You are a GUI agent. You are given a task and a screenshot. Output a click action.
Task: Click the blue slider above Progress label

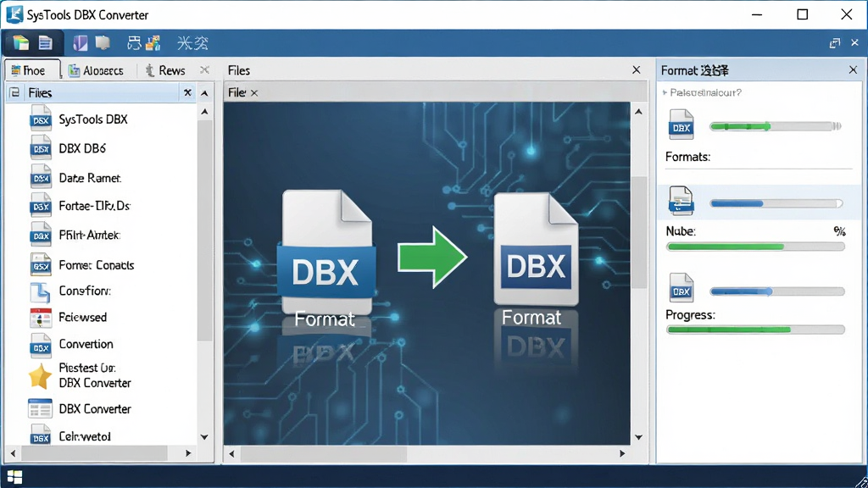(777, 291)
